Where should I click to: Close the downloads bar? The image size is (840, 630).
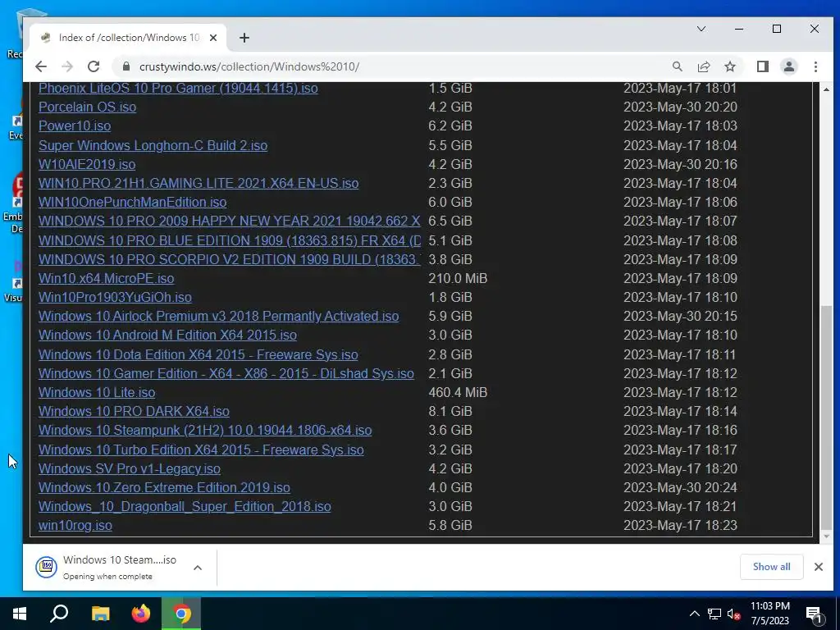tap(819, 567)
